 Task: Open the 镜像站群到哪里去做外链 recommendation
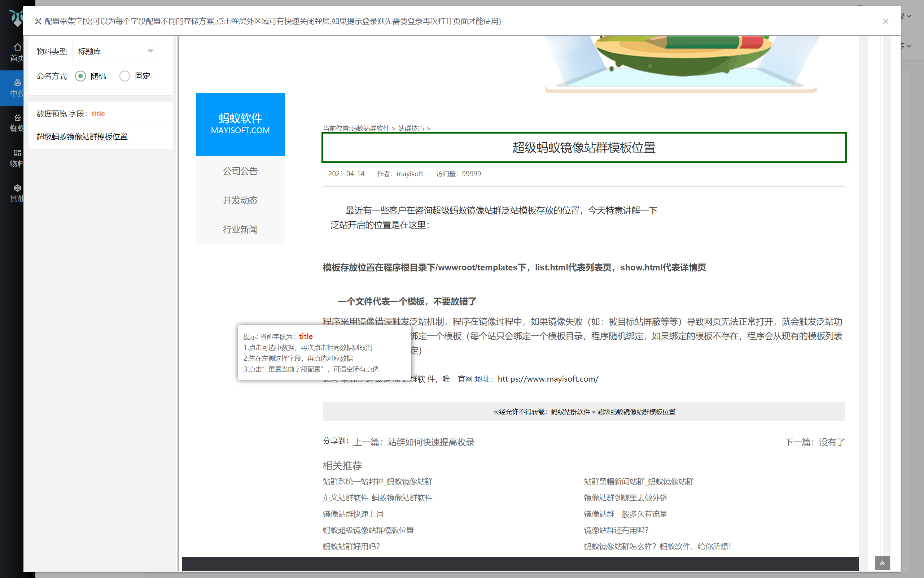pyautogui.click(x=626, y=497)
